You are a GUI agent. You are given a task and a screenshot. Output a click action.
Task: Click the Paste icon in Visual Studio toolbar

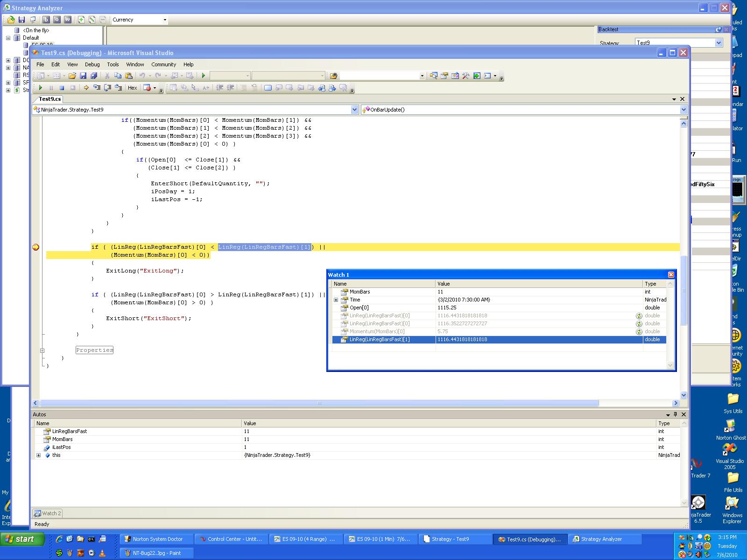(x=129, y=76)
